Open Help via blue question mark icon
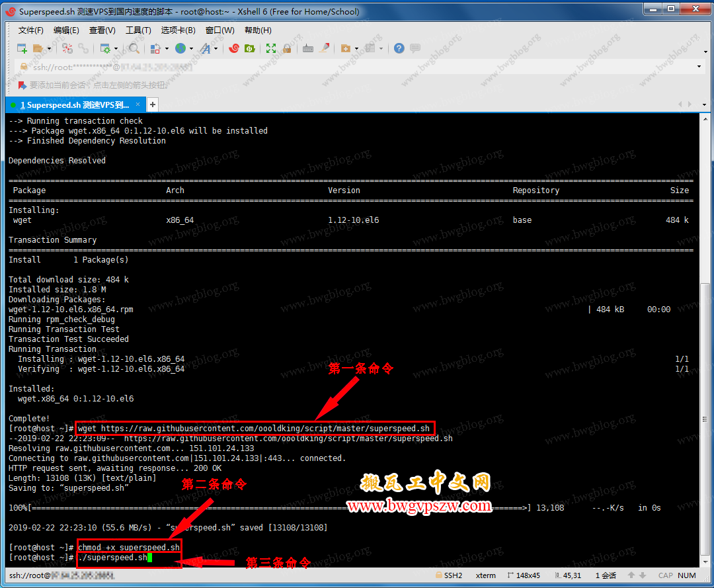Image resolution: width=714 pixels, height=588 pixels. tap(399, 48)
